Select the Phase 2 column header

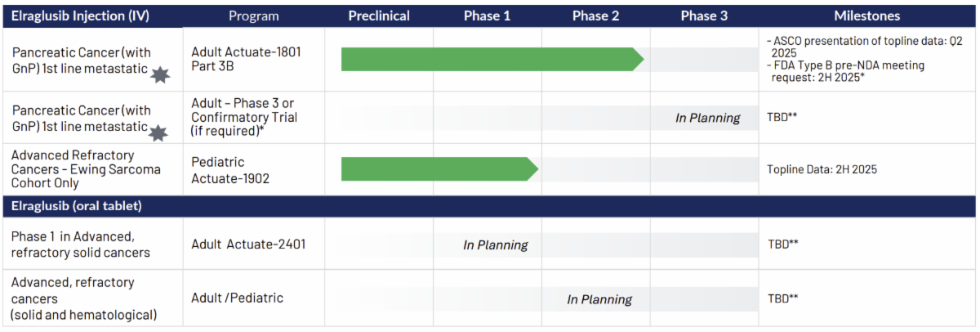(596, 16)
